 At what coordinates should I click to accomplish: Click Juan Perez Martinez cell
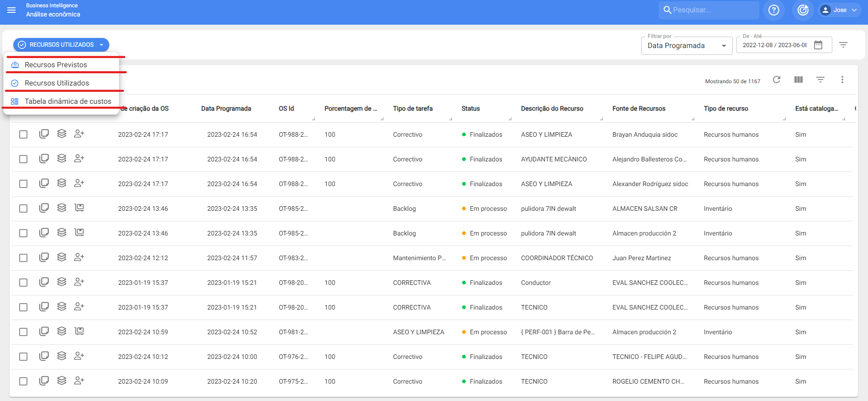[x=642, y=258]
